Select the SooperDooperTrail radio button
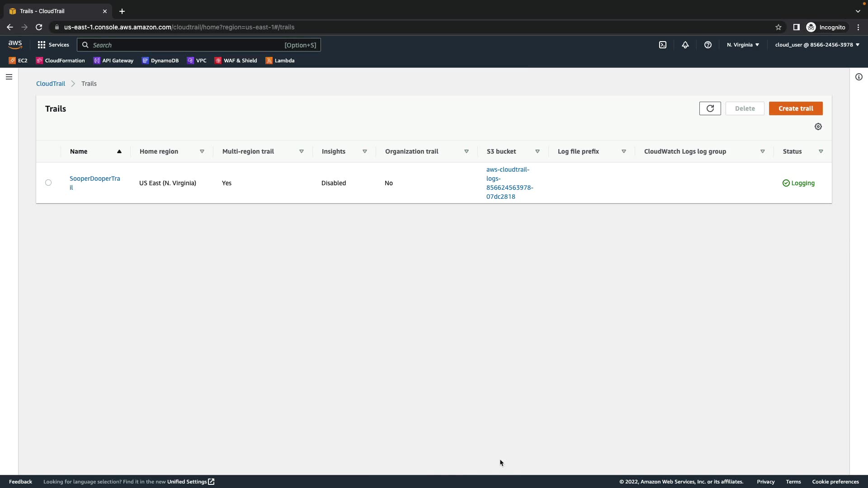The width and height of the screenshot is (868, 488). click(x=48, y=183)
